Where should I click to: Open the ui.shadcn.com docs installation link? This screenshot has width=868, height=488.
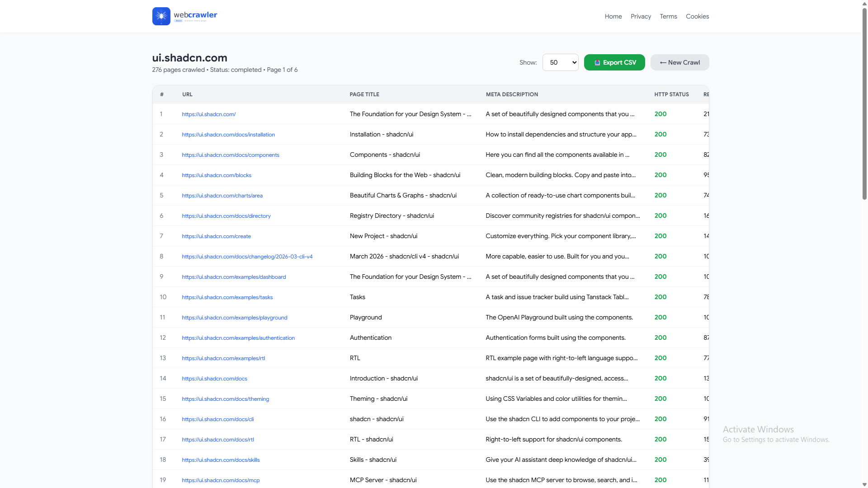(228, 134)
